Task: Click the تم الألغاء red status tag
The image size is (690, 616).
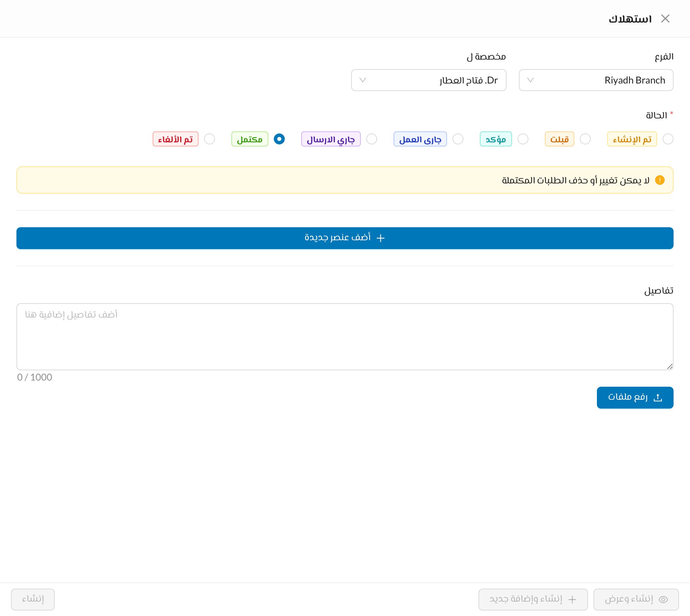Action: [175, 139]
